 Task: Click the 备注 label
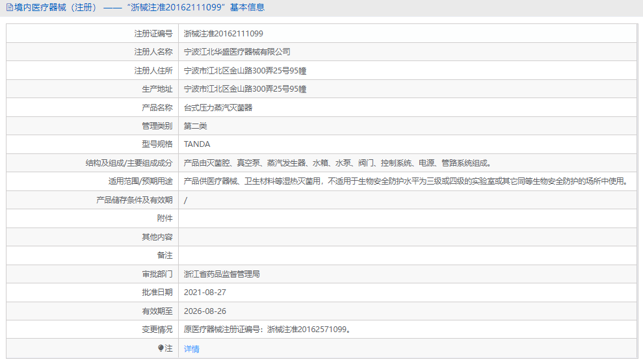(165, 255)
